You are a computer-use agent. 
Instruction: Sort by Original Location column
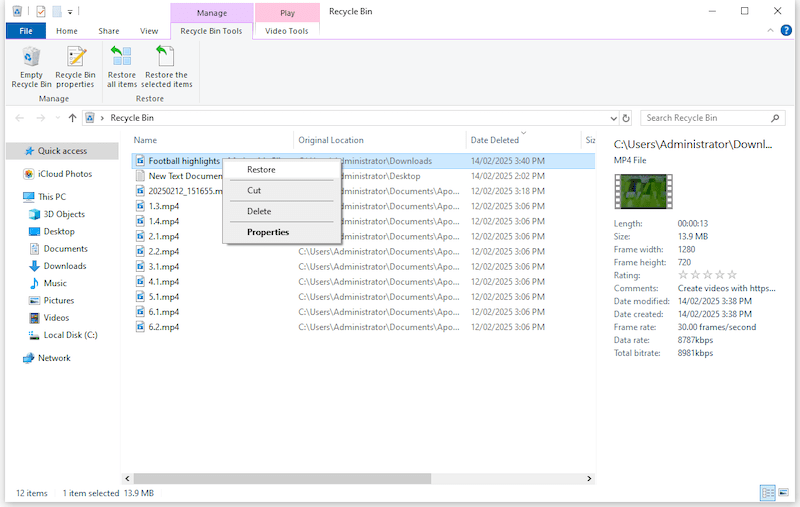331,140
